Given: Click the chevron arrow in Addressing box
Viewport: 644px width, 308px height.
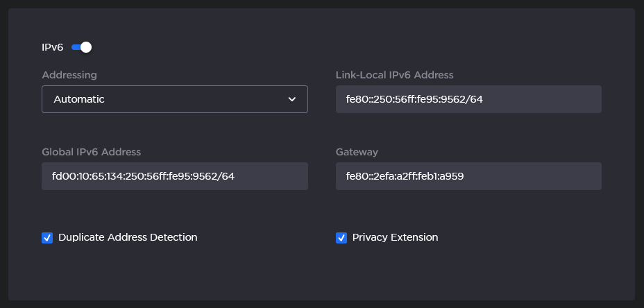Looking at the screenshot, I should tap(292, 99).
